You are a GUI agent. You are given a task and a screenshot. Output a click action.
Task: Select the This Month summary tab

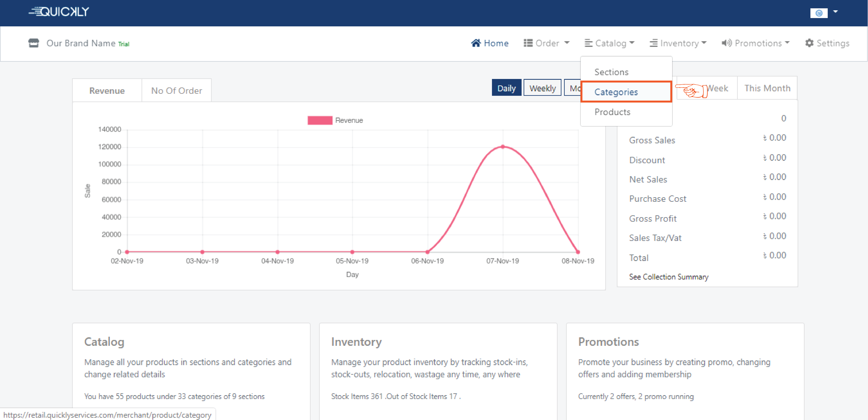tap(767, 88)
